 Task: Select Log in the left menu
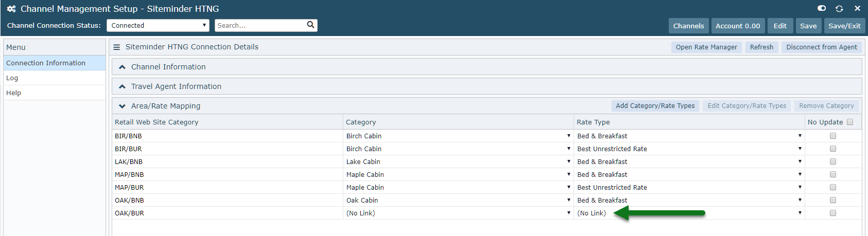pyautogui.click(x=55, y=78)
